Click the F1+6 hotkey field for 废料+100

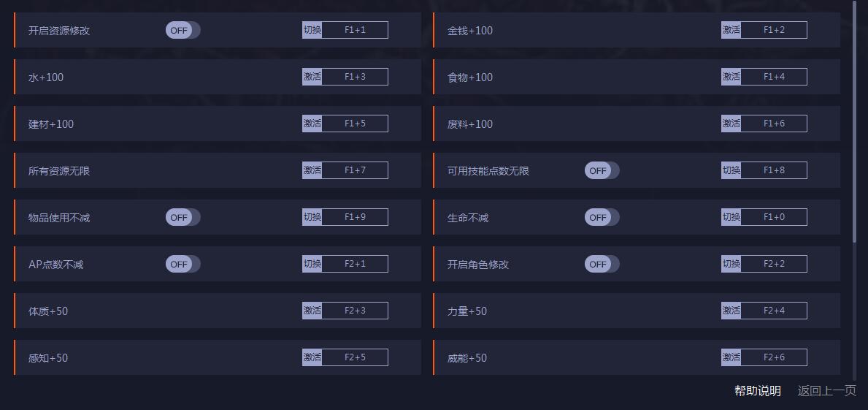[x=774, y=124]
